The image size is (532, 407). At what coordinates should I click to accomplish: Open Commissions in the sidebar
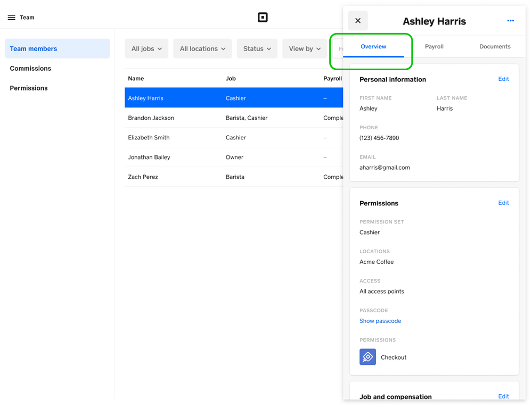30,69
